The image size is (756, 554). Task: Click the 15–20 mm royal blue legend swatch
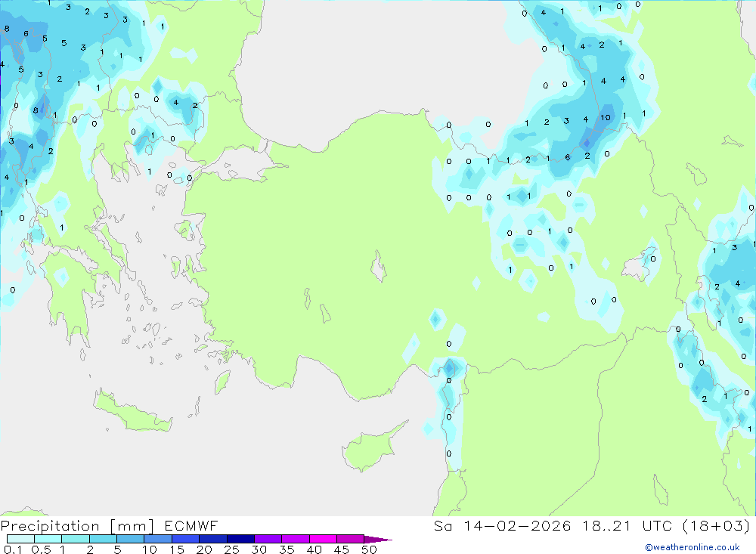(x=186, y=539)
